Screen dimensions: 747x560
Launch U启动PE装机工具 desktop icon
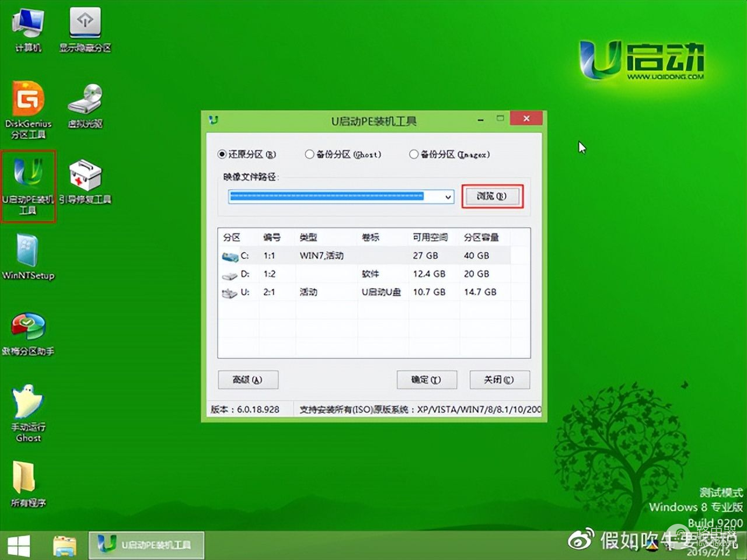click(x=28, y=184)
